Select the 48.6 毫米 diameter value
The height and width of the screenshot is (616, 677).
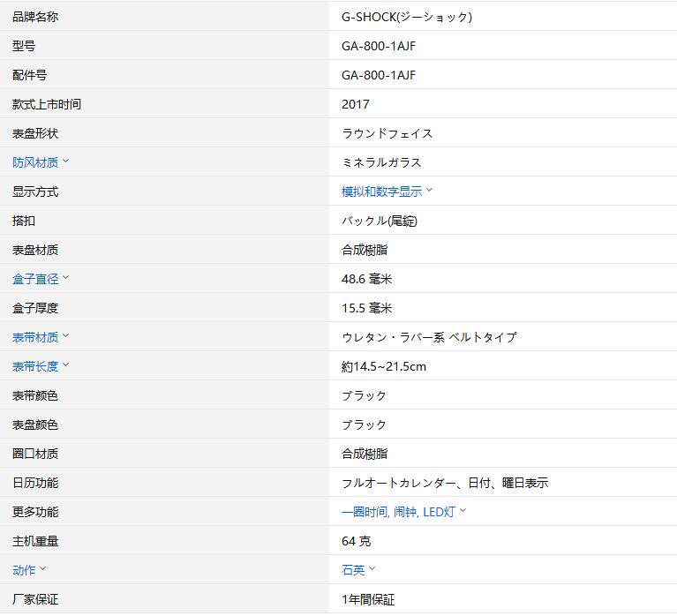pos(366,279)
